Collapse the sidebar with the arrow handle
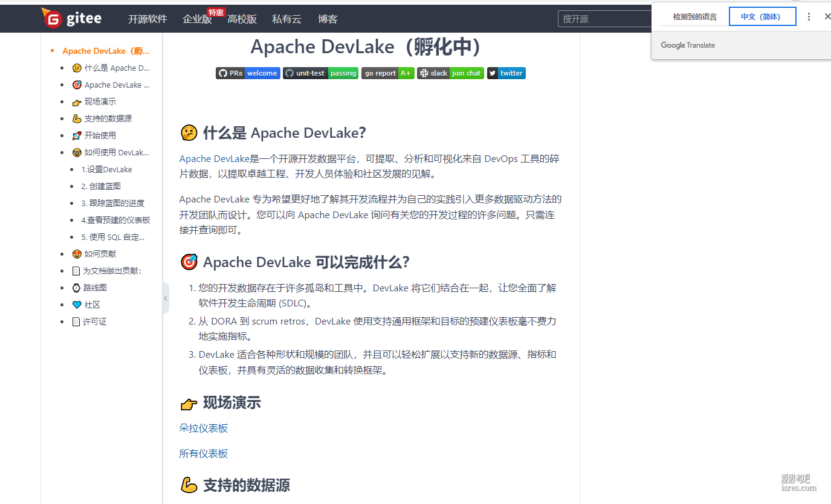 tap(166, 298)
